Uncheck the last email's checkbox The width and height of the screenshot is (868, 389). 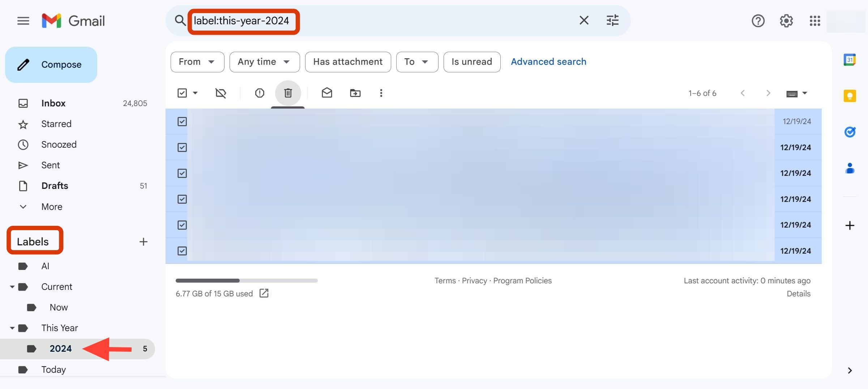(x=182, y=251)
